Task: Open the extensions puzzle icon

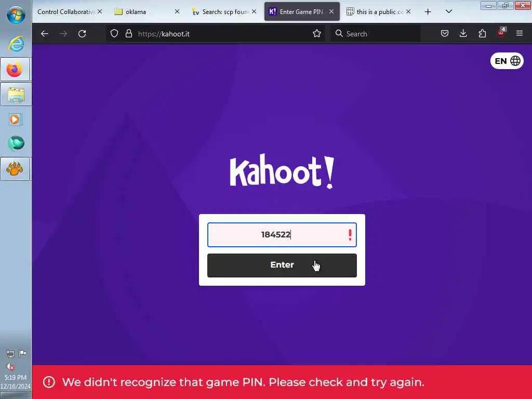Action: tap(482, 34)
